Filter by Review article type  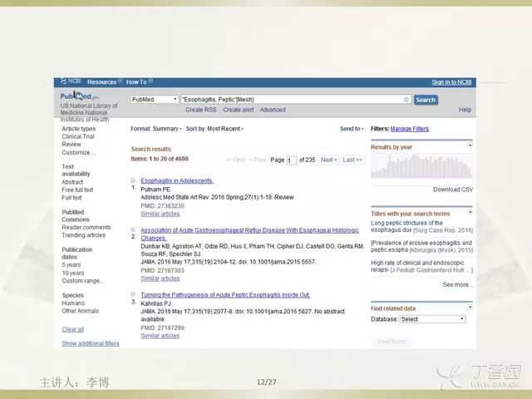71,144
